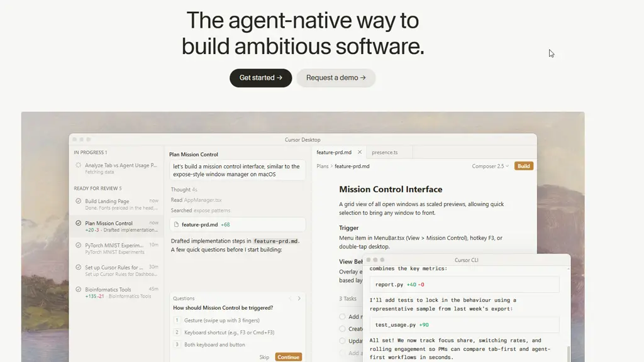Select the Plan Mission Control task
This screenshot has width=644, height=362.
[x=117, y=226]
